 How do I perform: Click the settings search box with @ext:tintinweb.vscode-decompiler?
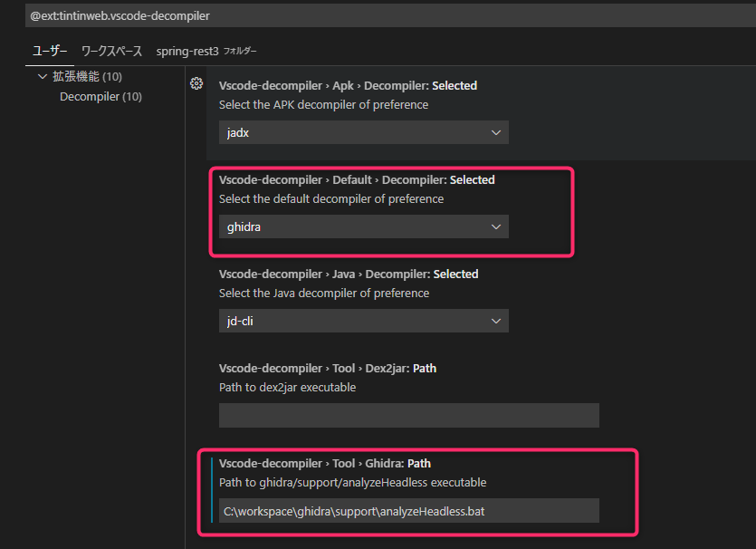click(x=390, y=16)
